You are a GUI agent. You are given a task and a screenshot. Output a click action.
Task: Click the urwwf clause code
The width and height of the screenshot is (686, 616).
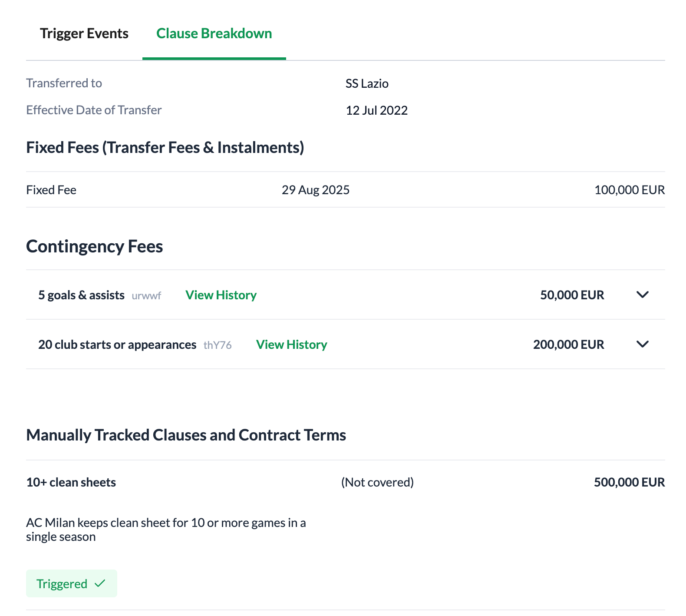coord(146,296)
